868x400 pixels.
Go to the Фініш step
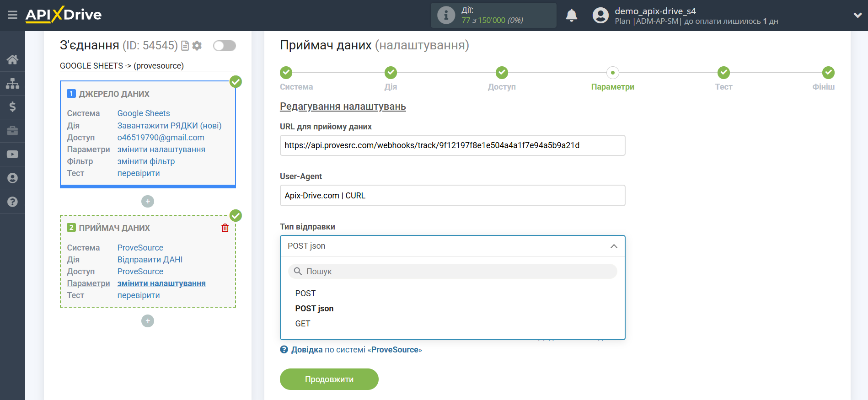pos(824,79)
